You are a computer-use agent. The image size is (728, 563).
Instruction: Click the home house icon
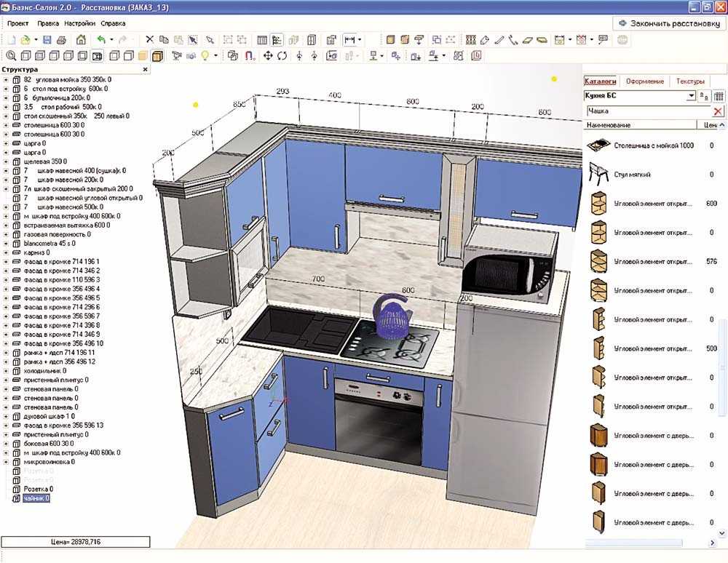click(x=81, y=40)
